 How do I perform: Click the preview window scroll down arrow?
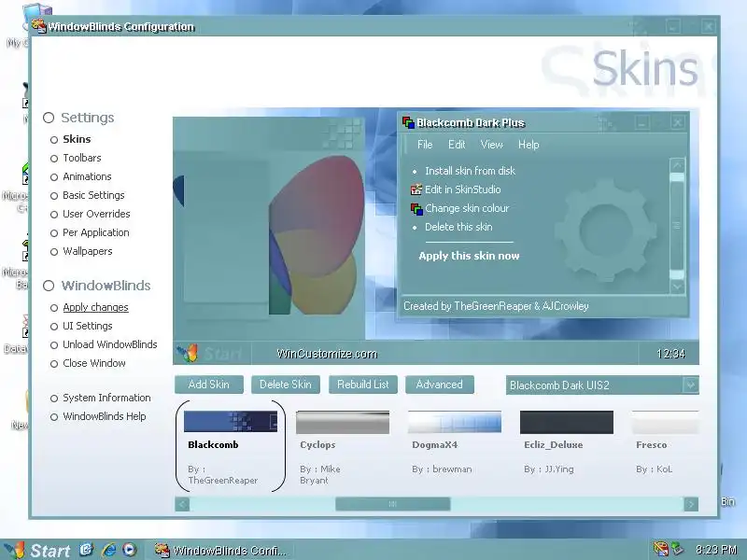point(677,287)
